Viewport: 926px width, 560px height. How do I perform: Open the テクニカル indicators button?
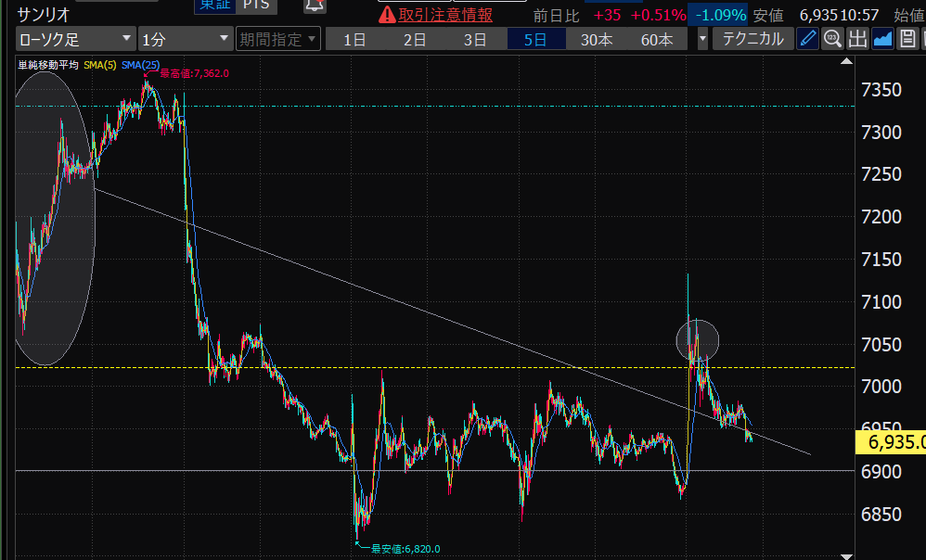[752, 39]
